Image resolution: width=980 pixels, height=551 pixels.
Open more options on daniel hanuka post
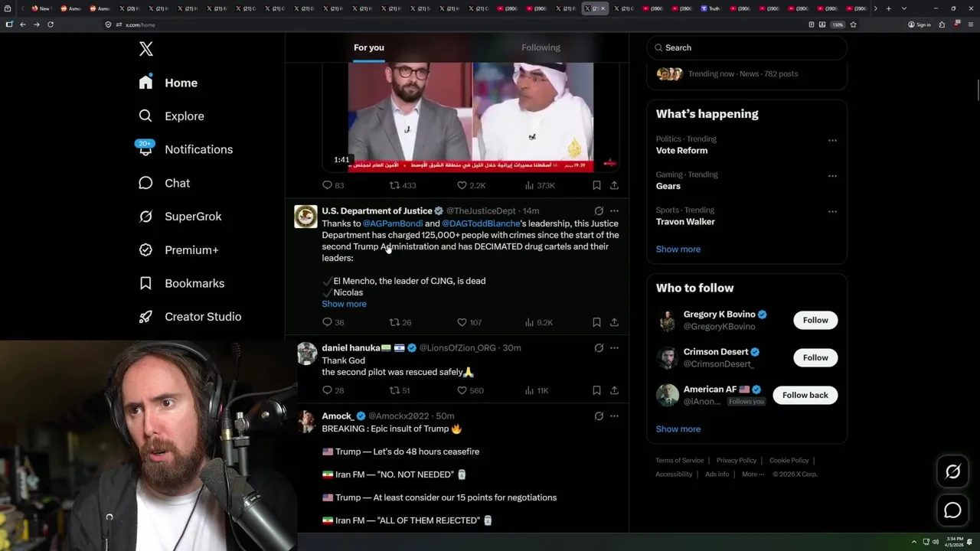(614, 347)
